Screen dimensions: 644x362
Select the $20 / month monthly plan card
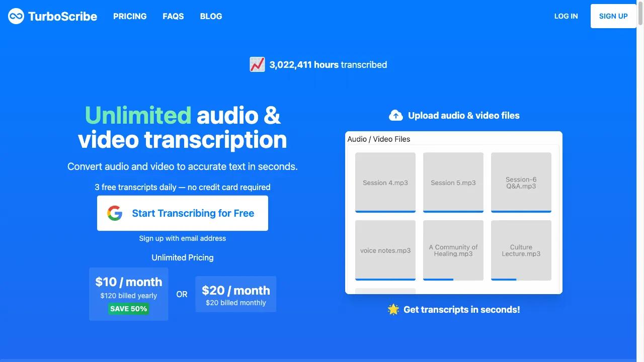pyautogui.click(x=236, y=294)
